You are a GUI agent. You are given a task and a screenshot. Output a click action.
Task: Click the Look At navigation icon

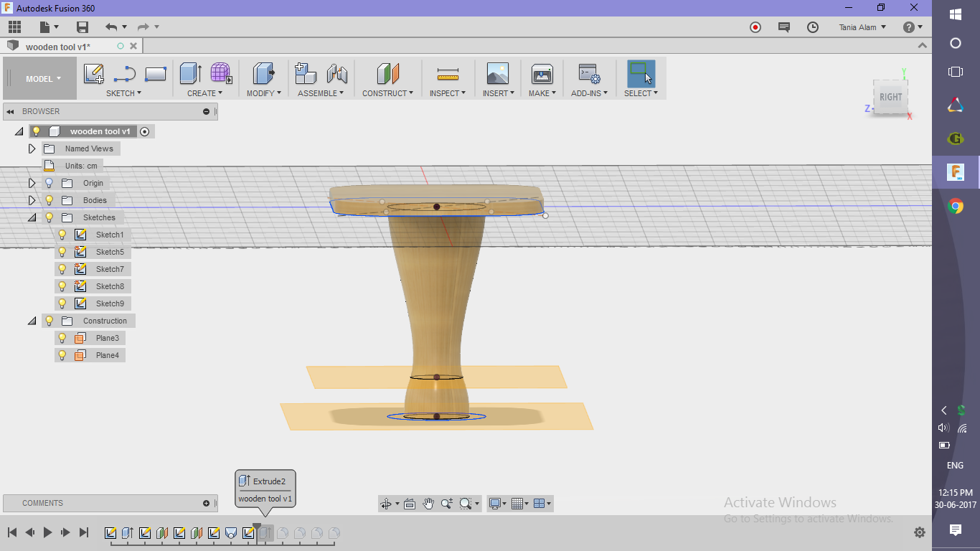pyautogui.click(x=410, y=504)
